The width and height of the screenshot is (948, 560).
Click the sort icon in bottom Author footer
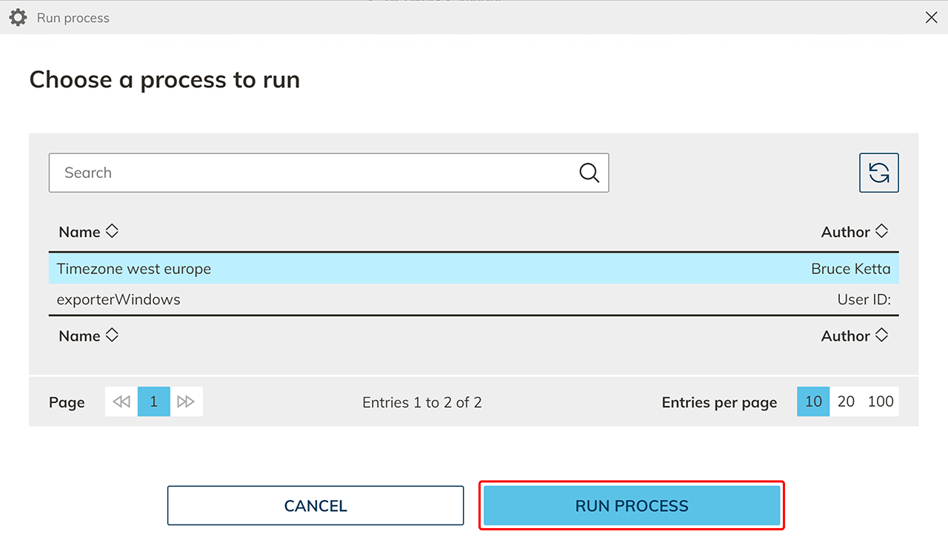881,335
